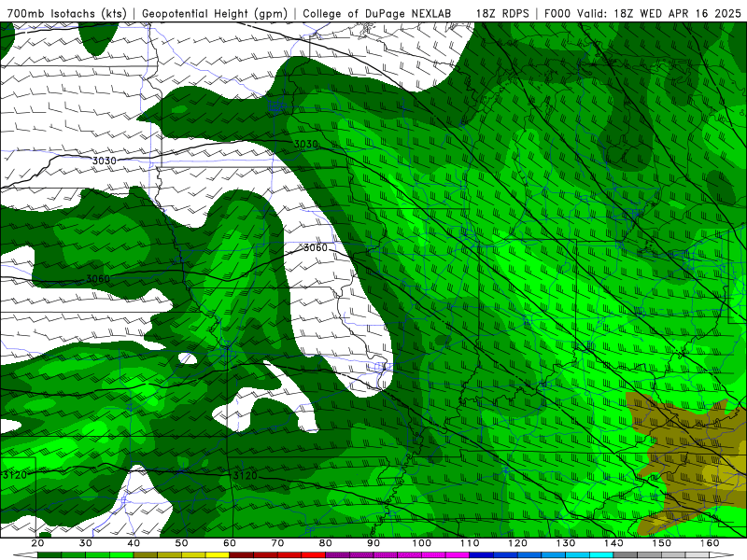Click the 'Geopotential Height (gpm)' title text
747x560 pixels.
[x=215, y=14]
